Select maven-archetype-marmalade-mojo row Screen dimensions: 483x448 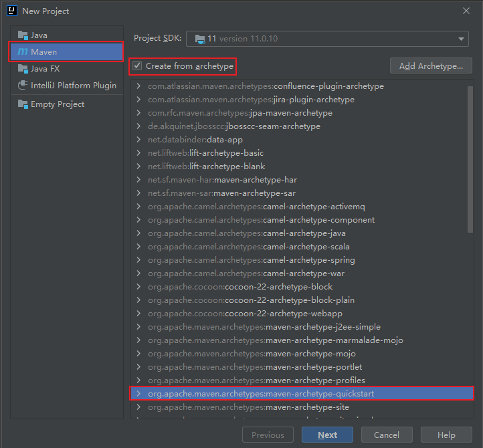(x=302, y=340)
